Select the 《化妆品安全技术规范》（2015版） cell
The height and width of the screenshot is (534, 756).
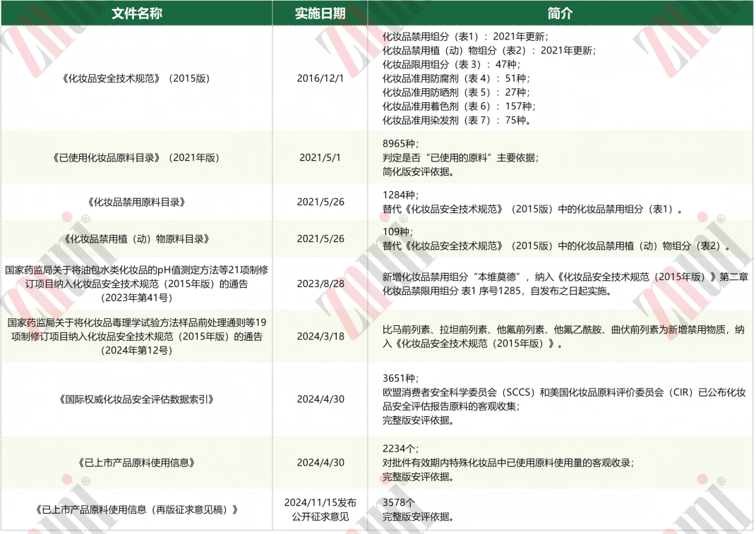click(136, 78)
